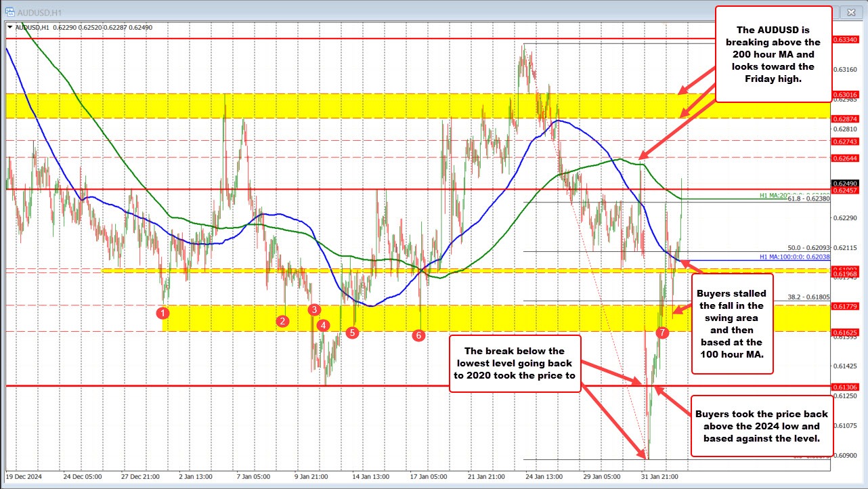
Task: Click the 0.61075 price axis value
Action: (x=846, y=425)
